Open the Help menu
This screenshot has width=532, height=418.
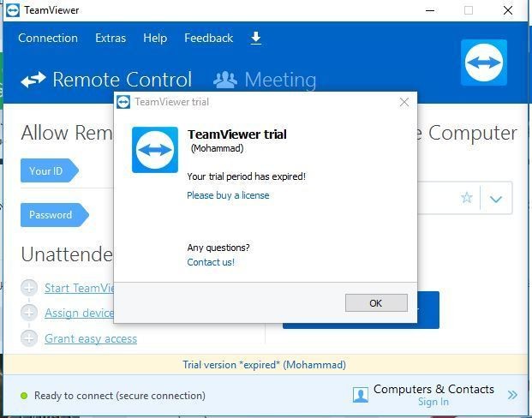coord(155,38)
